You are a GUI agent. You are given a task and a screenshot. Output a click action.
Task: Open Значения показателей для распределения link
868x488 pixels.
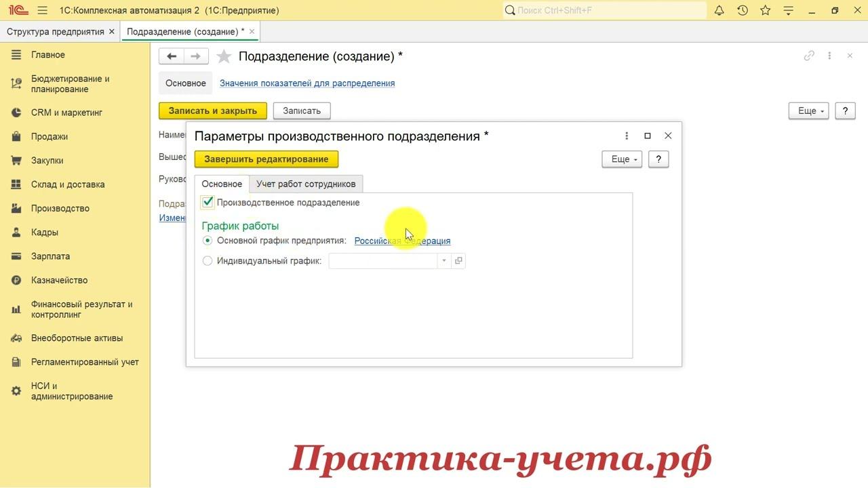(x=307, y=83)
